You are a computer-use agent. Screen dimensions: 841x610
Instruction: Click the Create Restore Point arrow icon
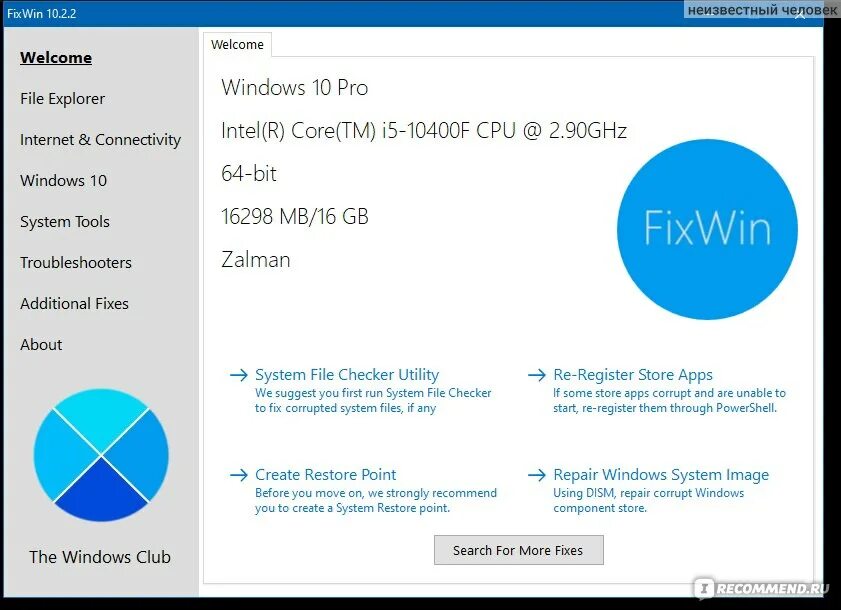tap(239, 475)
